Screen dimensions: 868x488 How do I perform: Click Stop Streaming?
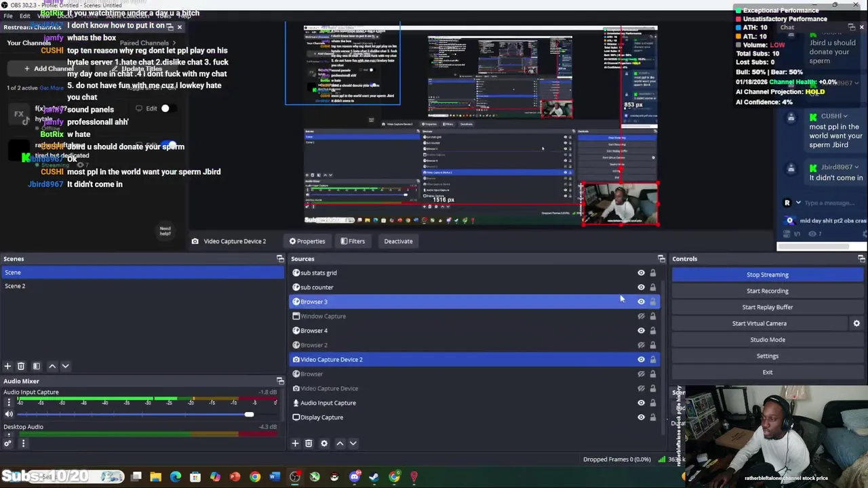tap(768, 274)
